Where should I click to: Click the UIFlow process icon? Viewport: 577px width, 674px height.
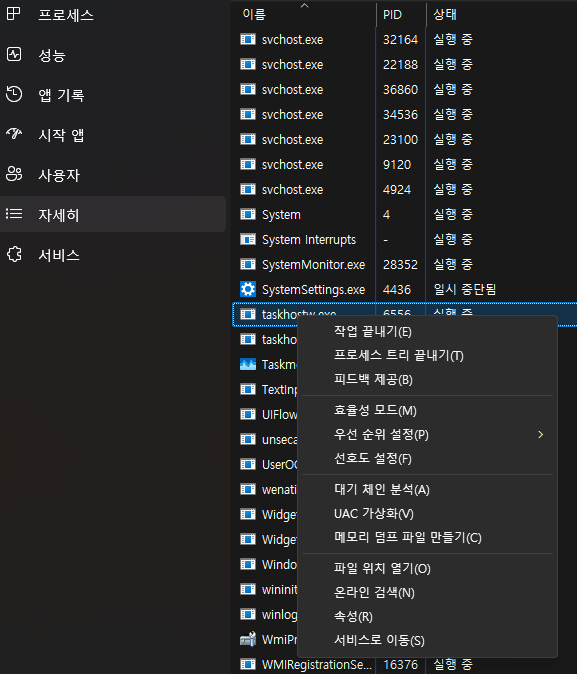tap(248, 414)
